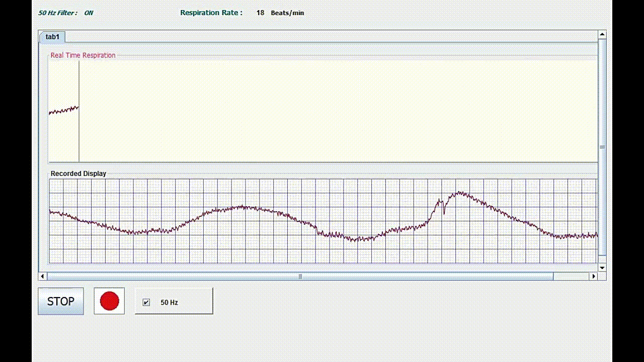Click the '50 Hz' checkbox label text
Image resolution: width=644 pixels, height=362 pixels.
[169, 302]
